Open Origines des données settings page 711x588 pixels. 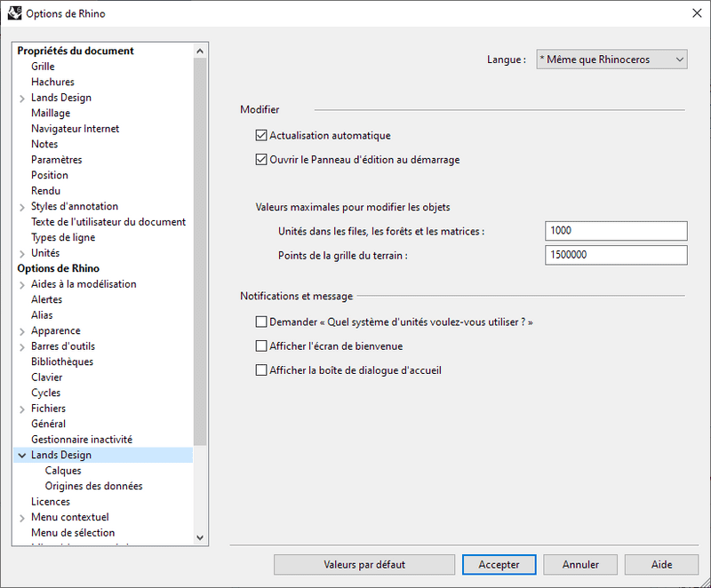point(93,486)
